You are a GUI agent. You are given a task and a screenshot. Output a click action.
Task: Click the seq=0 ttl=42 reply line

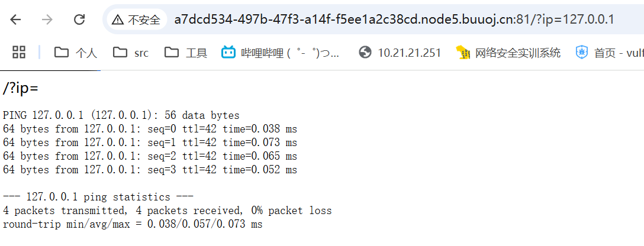coord(150,129)
